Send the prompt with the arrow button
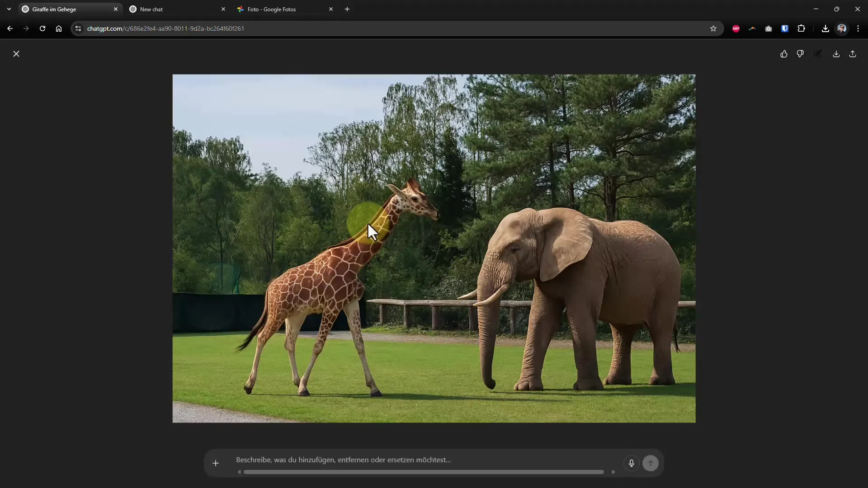Screen dimensions: 868x488 [651, 463]
